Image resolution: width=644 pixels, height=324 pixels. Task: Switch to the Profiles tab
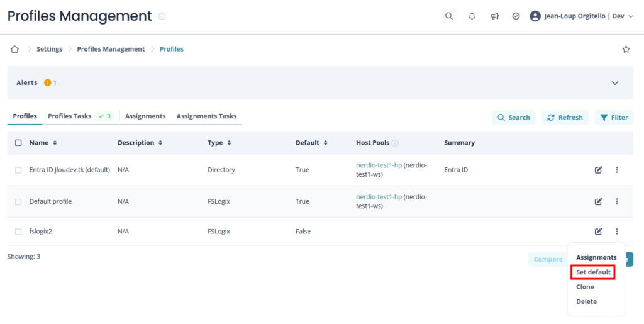pyautogui.click(x=25, y=116)
